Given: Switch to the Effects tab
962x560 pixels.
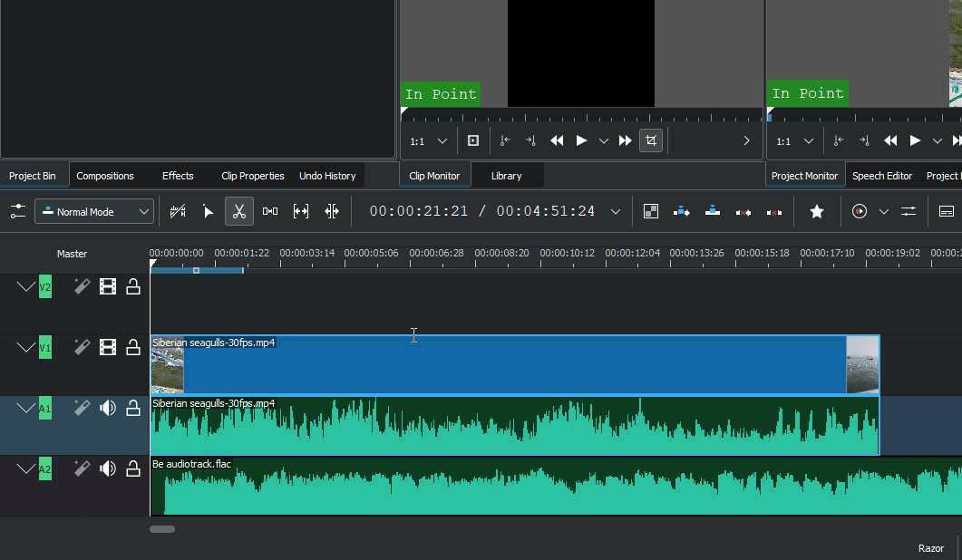Looking at the screenshot, I should click(178, 176).
